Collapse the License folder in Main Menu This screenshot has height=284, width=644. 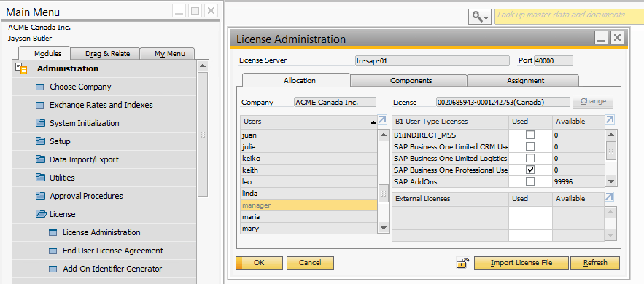tap(62, 214)
